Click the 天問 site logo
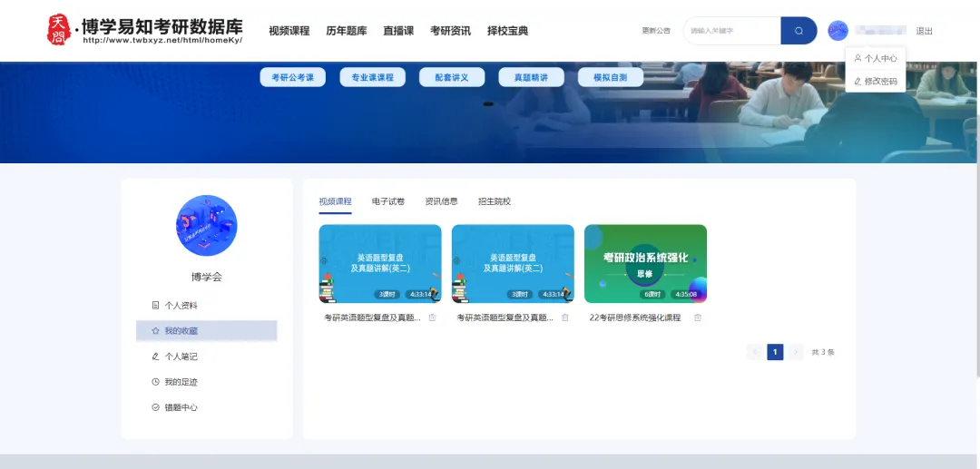The width and height of the screenshot is (980, 469). click(x=58, y=30)
